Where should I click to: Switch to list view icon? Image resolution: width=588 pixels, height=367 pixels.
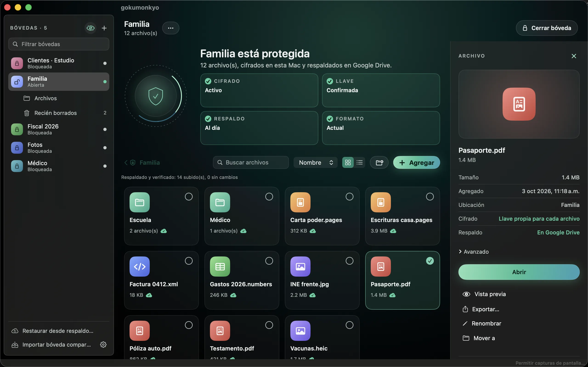click(x=359, y=162)
